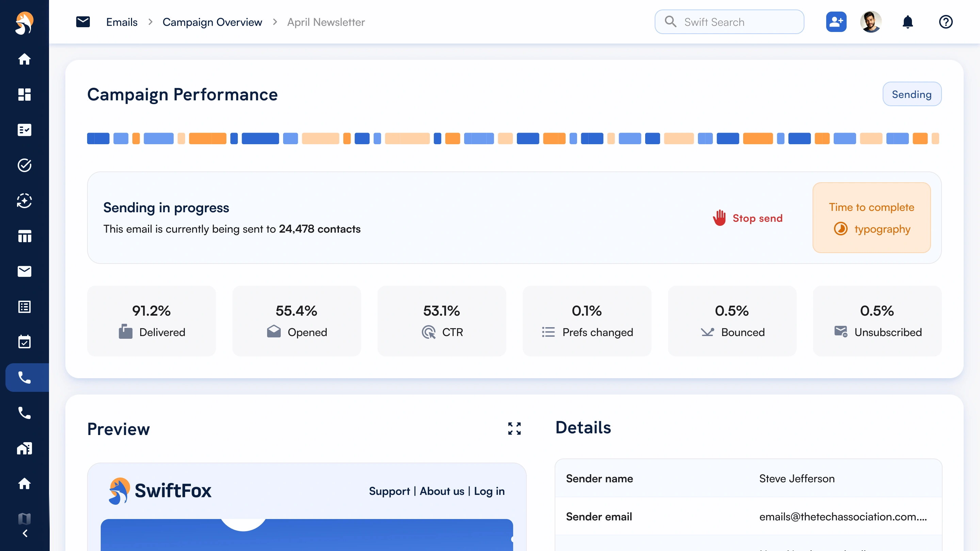Go to Emails breadcrumb
Screen dimensions: 980x551
(122, 22)
